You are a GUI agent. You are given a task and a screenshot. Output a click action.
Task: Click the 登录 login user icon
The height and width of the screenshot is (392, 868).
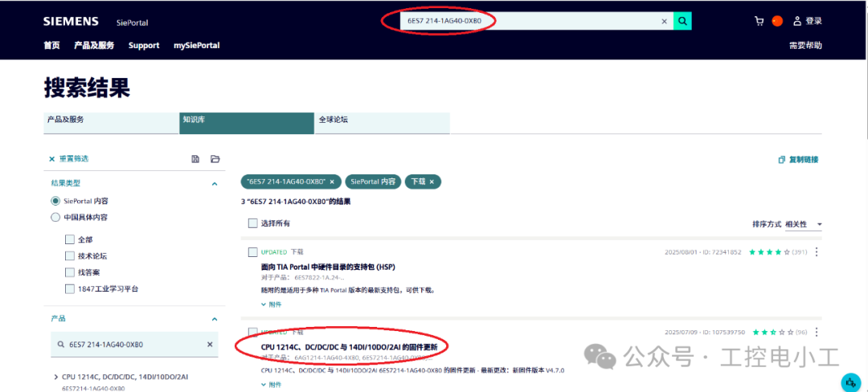797,21
